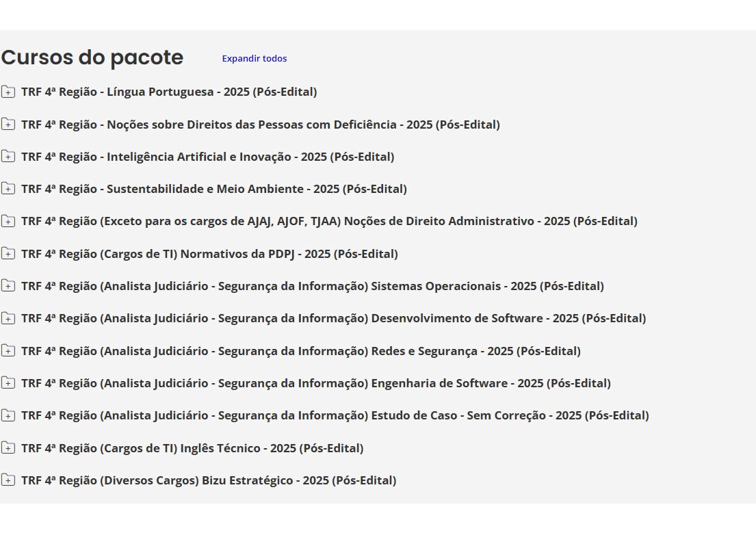Screen dimensions: 756x533
Task: Select Noções de Direito Administrativo title text
Action: pos(329,221)
